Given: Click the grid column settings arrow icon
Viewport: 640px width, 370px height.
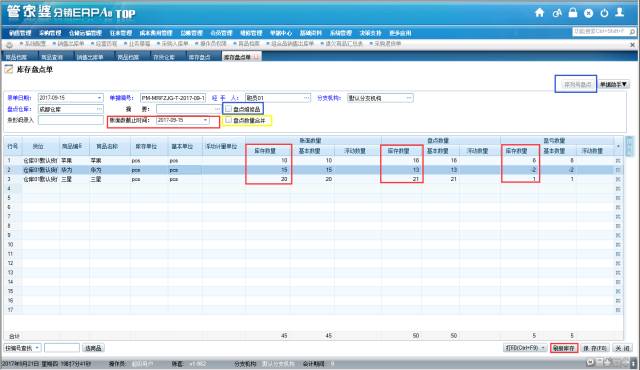Looking at the screenshot, I should tap(618, 146).
